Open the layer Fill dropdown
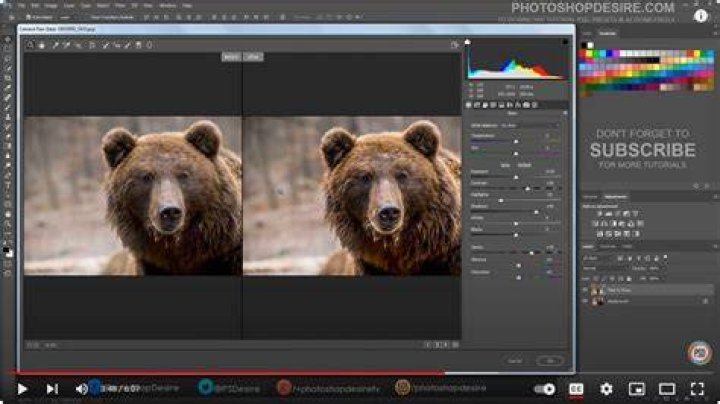 (654, 279)
